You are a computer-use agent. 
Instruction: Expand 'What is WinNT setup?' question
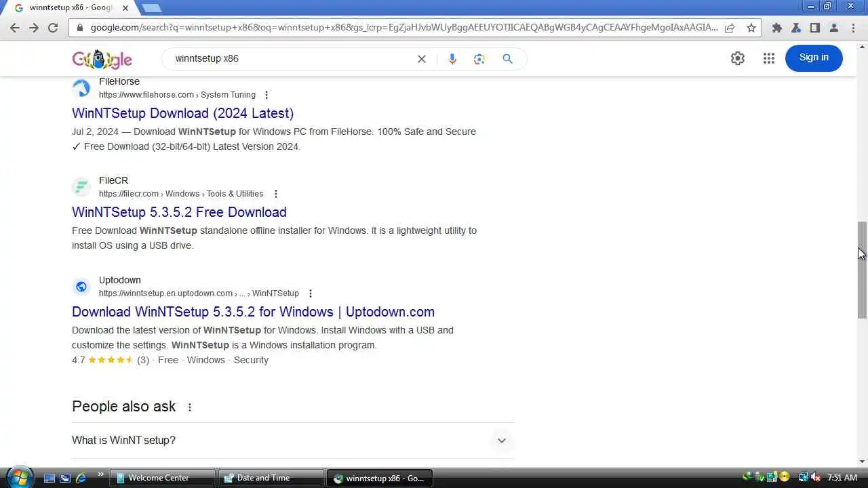293,441
